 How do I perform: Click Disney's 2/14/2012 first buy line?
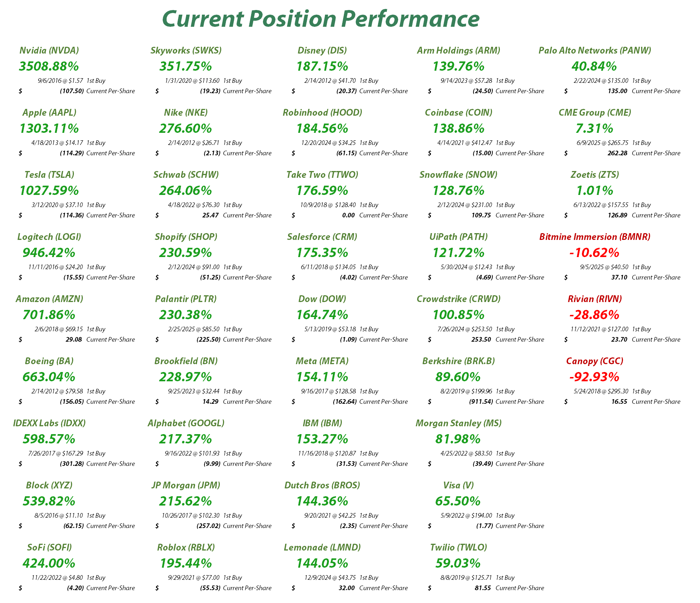(x=341, y=81)
